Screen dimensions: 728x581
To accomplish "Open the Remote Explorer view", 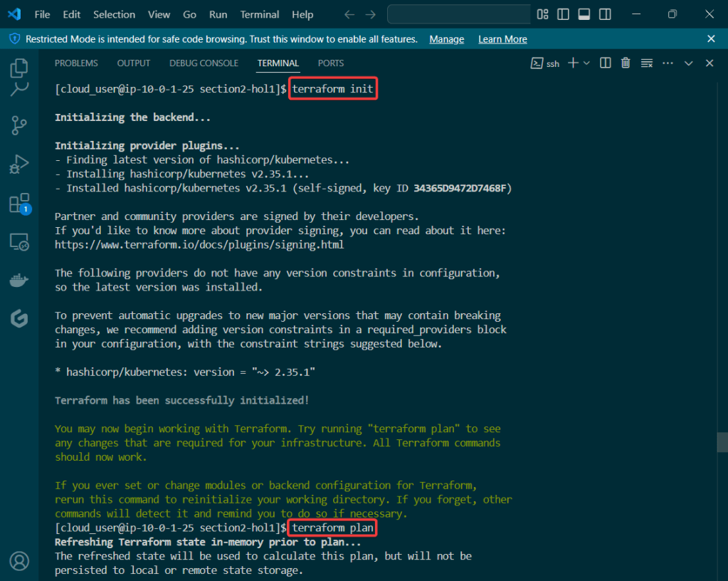I will (x=19, y=242).
